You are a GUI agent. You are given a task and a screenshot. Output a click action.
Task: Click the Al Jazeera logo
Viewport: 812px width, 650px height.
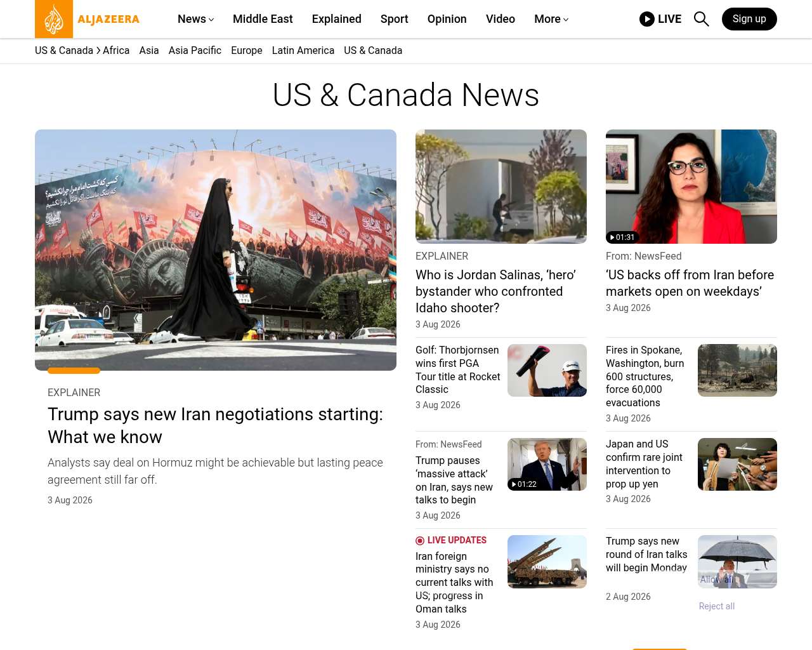click(88, 19)
